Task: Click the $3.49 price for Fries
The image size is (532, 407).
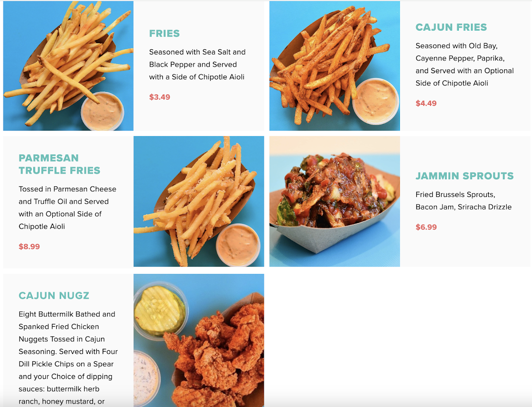Action: (x=160, y=97)
